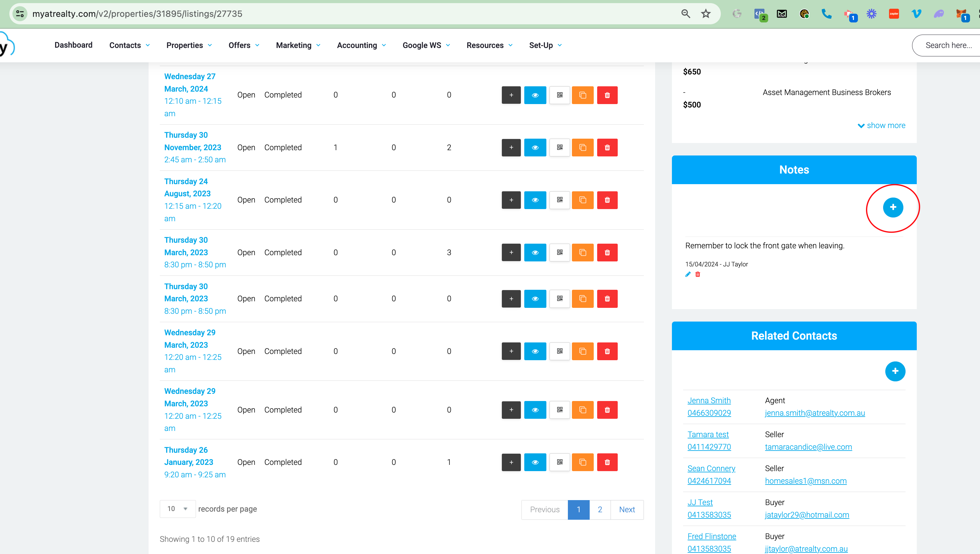The width and height of the screenshot is (980, 554).
Task: Delete the front gate note
Action: [698, 274]
